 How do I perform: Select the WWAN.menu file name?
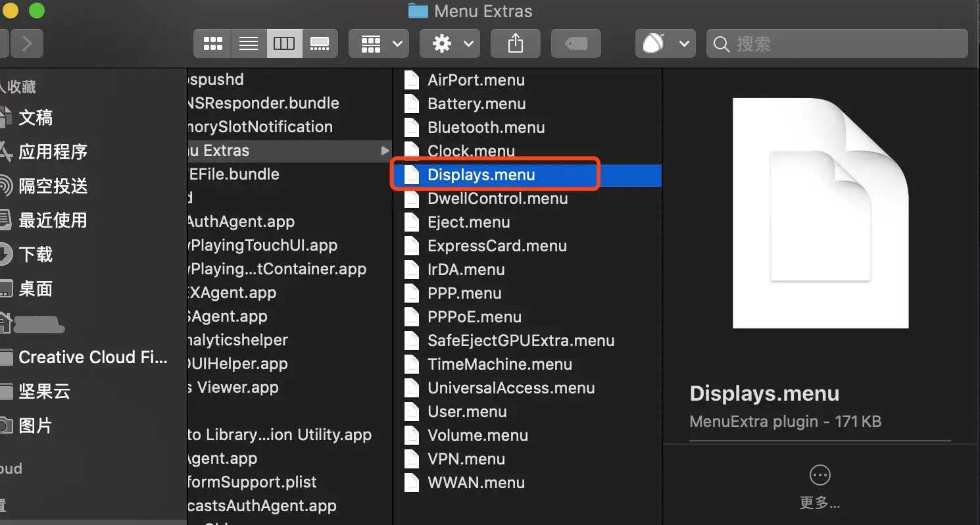[x=476, y=483]
